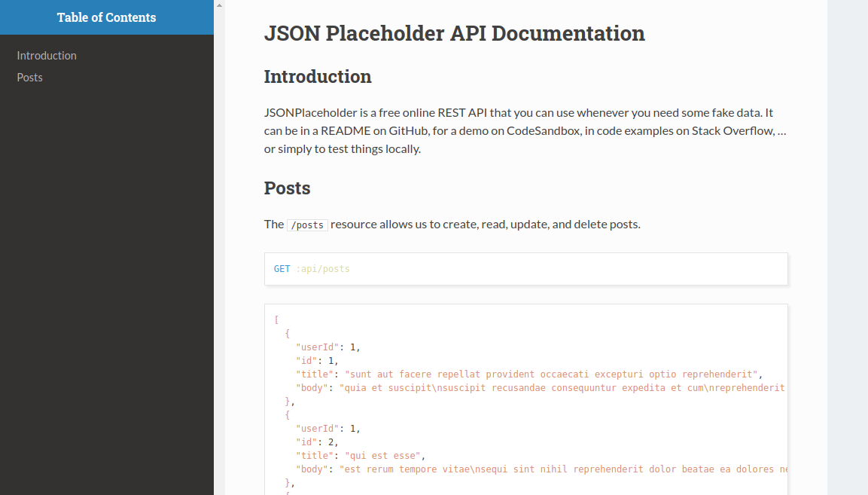
Task: Click the inline /posts code tag
Action: coord(307,225)
